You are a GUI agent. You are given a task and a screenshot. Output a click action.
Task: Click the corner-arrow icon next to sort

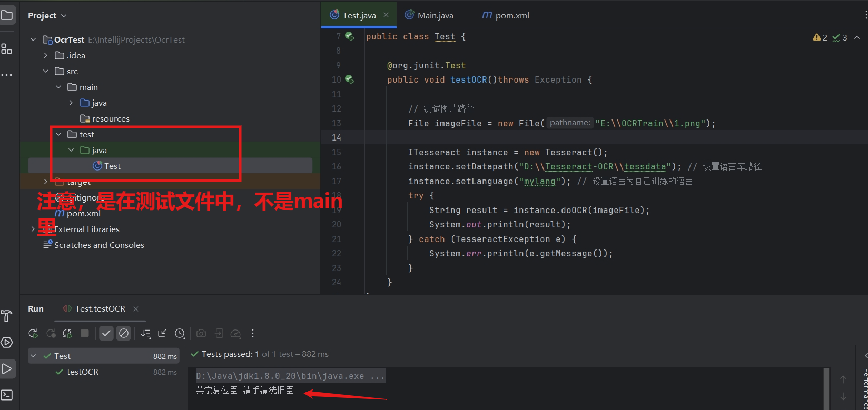[162, 333]
